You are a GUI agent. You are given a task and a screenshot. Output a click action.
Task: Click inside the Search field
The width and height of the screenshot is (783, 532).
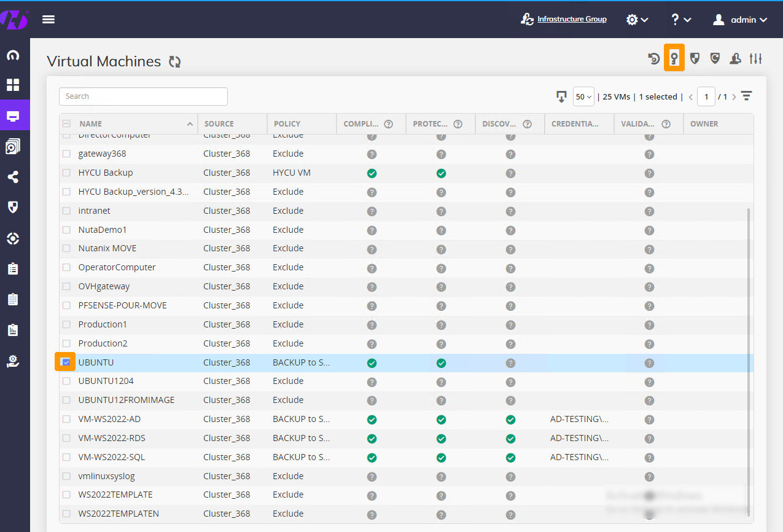(143, 96)
